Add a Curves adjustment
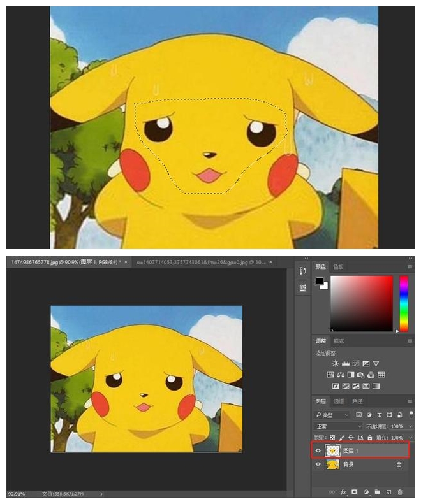 356,364
